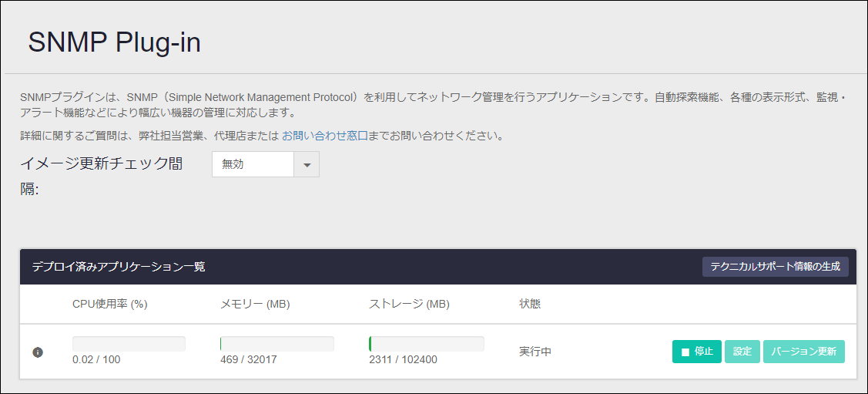This screenshot has width=868, height=394.
Task: Click the 469 / 32017 memory value
Action: click(249, 359)
